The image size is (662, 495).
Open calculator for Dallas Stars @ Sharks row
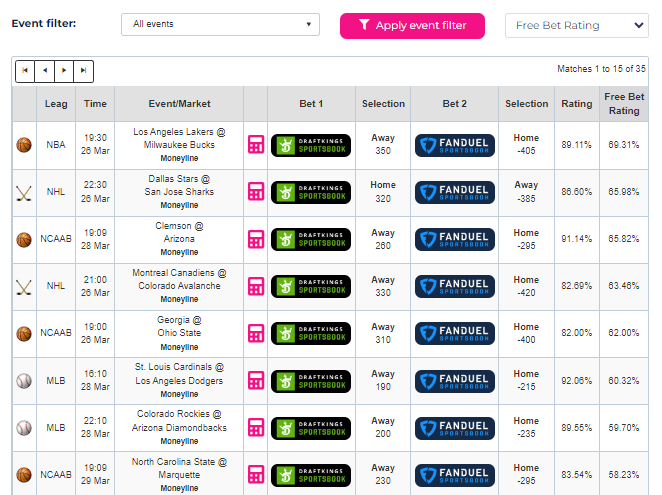[x=256, y=192]
